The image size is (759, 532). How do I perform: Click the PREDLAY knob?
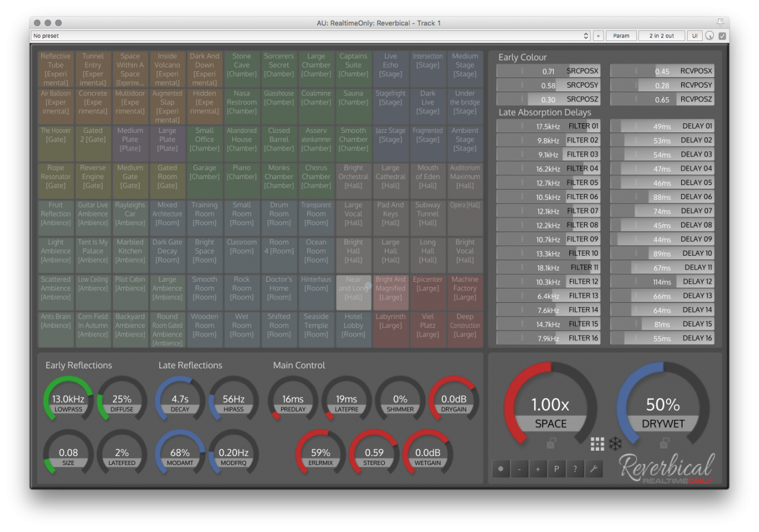pos(293,400)
